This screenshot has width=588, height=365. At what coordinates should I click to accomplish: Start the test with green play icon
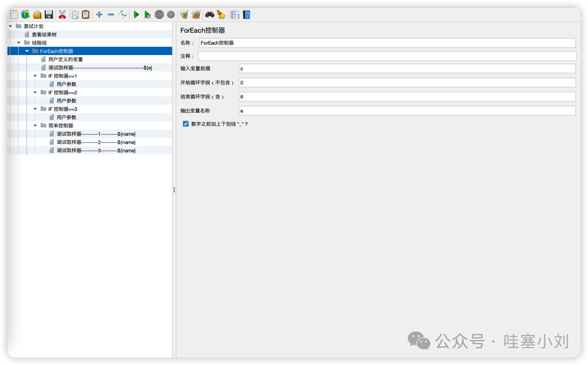coord(137,15)
